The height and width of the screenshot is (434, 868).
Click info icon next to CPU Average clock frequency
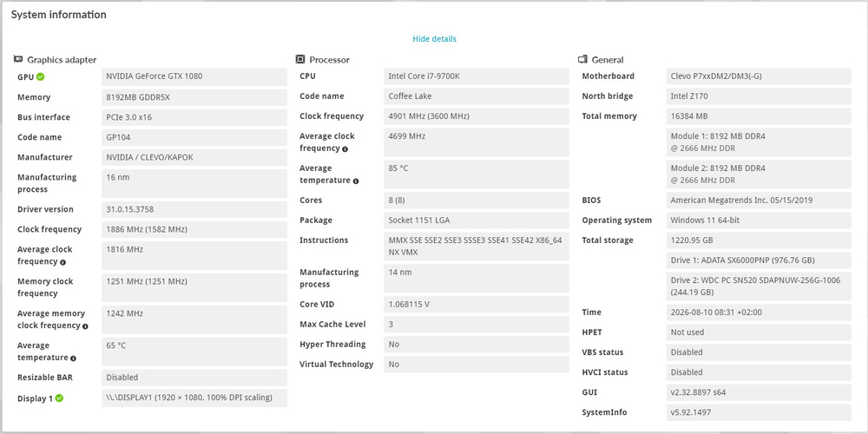tap(345, 149)
